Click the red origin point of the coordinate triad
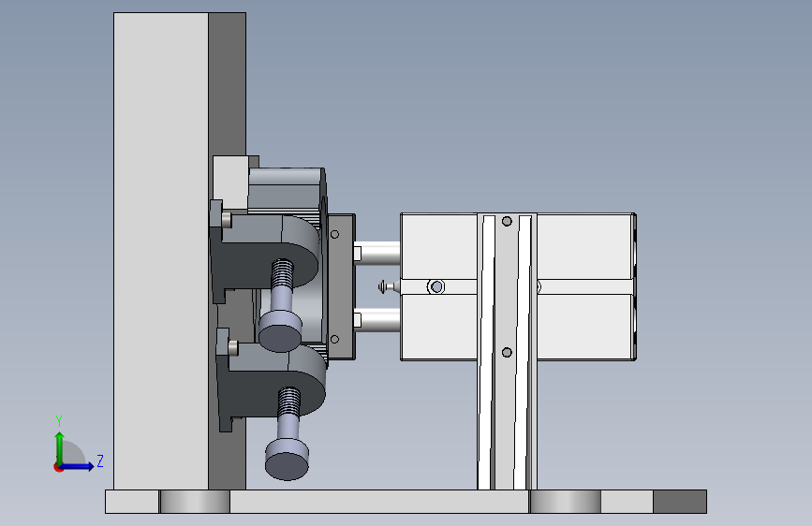Screen dimensions: 812x526 coord(58,467)
